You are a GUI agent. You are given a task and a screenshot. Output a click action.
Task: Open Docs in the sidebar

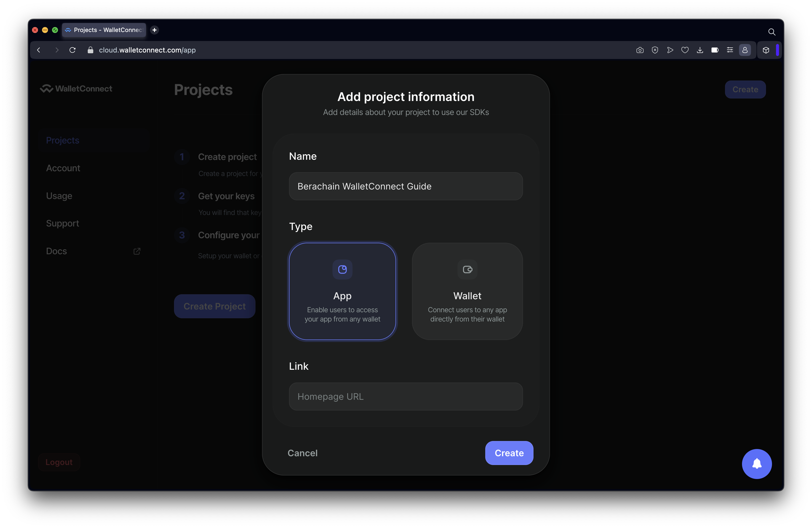[x=56, y=251]
